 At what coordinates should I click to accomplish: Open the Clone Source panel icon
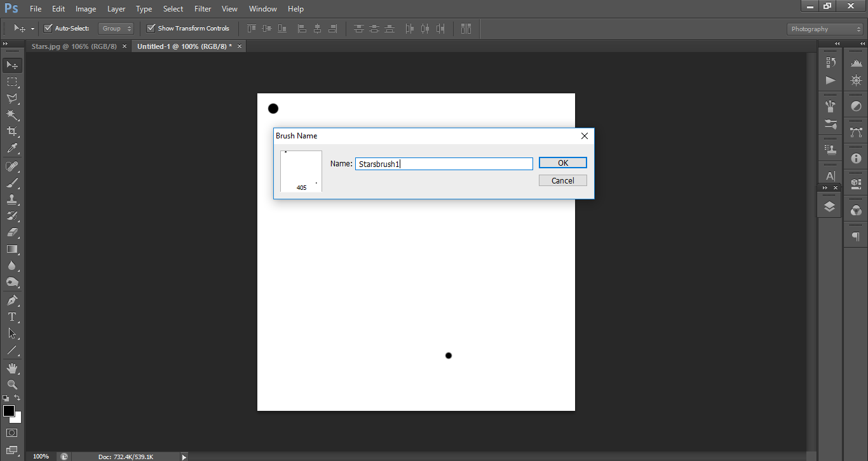(831, 150)
